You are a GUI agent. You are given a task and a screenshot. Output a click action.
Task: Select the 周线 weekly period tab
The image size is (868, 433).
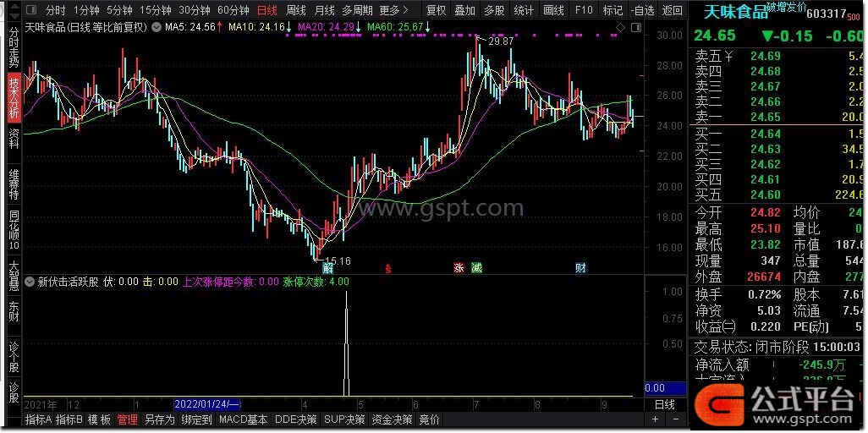pos(296,10)
